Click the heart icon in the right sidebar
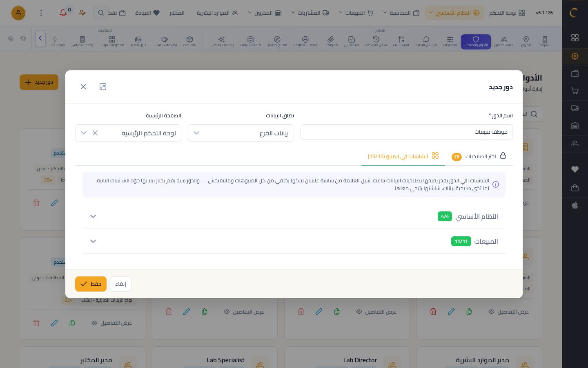This screenshot has height=368, width=588. point(575,169)
